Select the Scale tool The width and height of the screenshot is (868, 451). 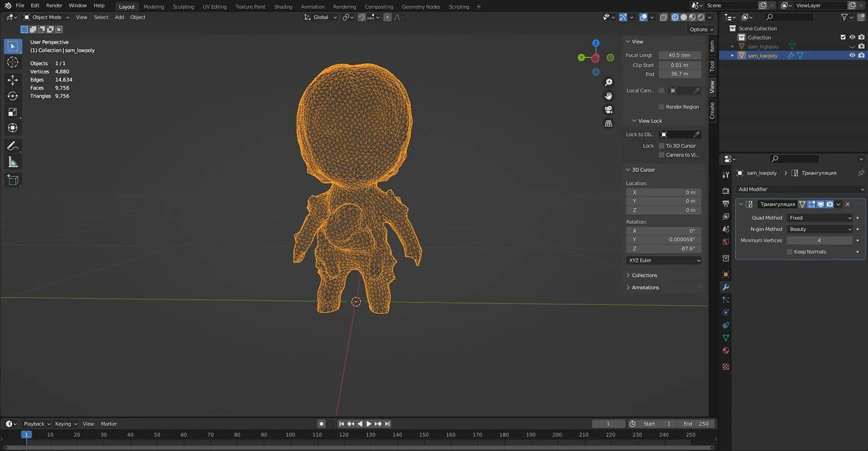(12, 112)
